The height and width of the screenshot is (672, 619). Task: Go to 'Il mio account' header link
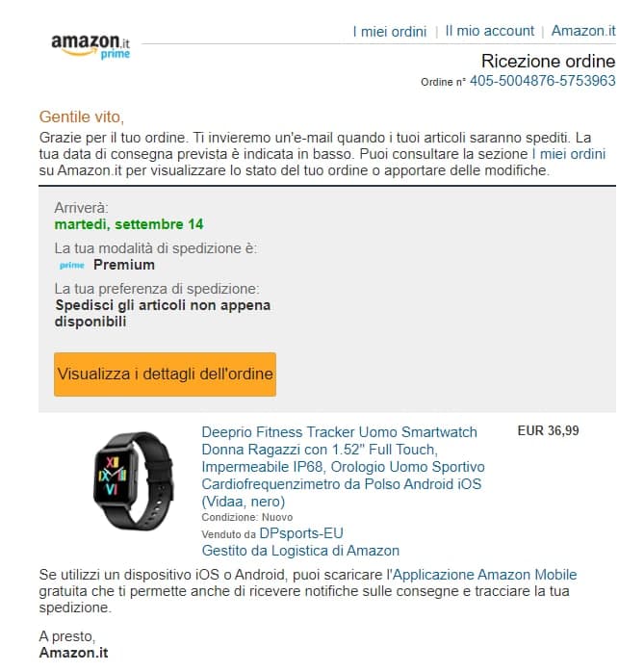pyautogui.click(x=490, y=31)
